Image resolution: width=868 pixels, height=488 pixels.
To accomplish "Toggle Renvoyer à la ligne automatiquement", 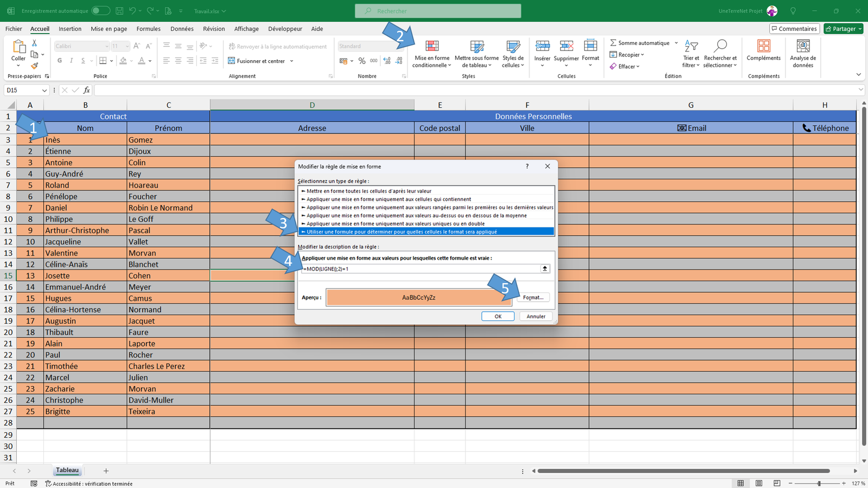I will (278, 47).
